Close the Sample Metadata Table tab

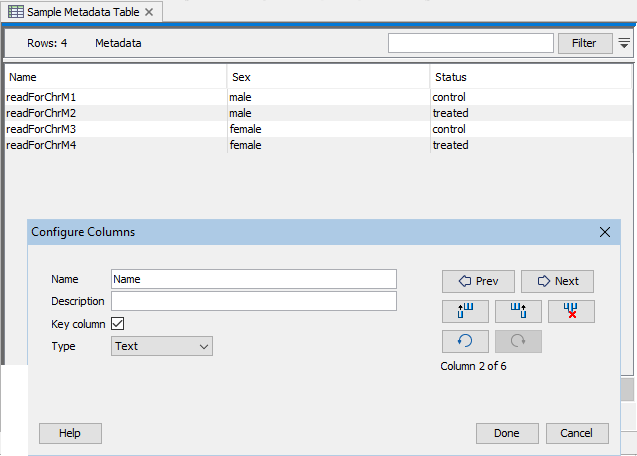pos(149,12)
